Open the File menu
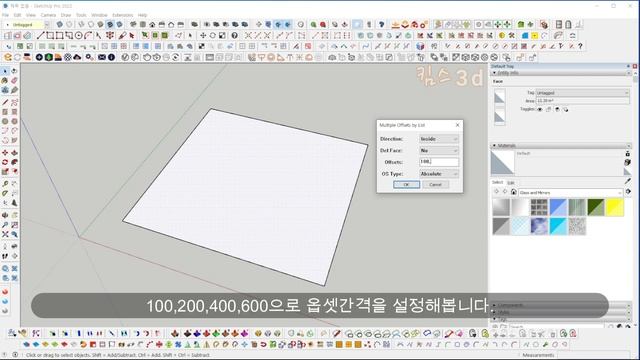640x360 pixels. click(5, 15)
